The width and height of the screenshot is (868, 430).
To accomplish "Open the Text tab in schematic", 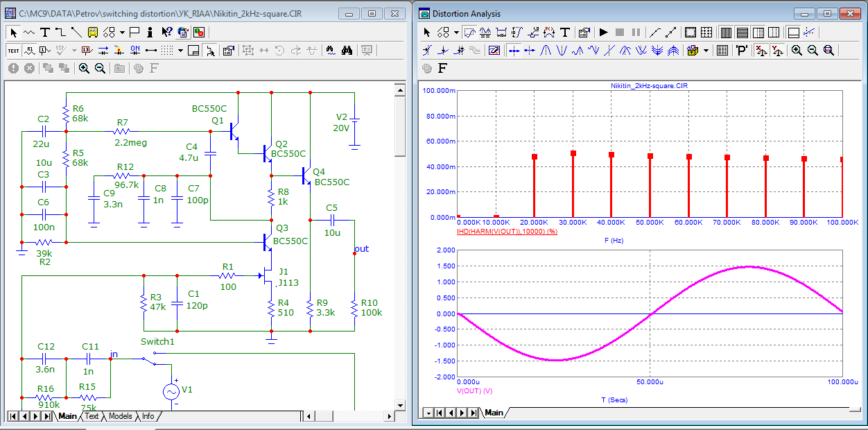I will point(92,416).
